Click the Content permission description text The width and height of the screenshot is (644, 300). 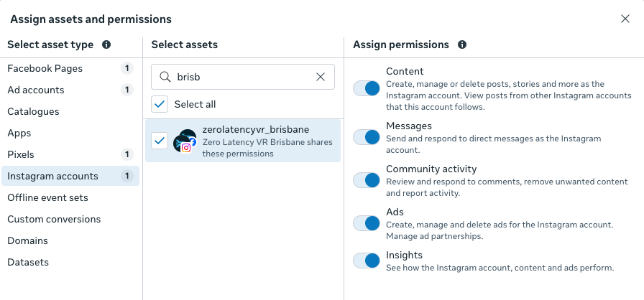508,95
